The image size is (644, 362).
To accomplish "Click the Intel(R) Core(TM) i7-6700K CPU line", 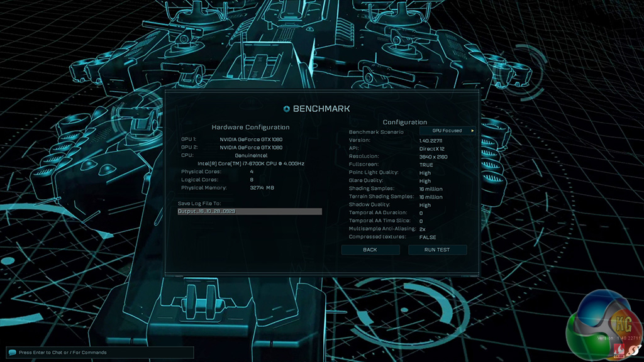I will tap(251, 163).
